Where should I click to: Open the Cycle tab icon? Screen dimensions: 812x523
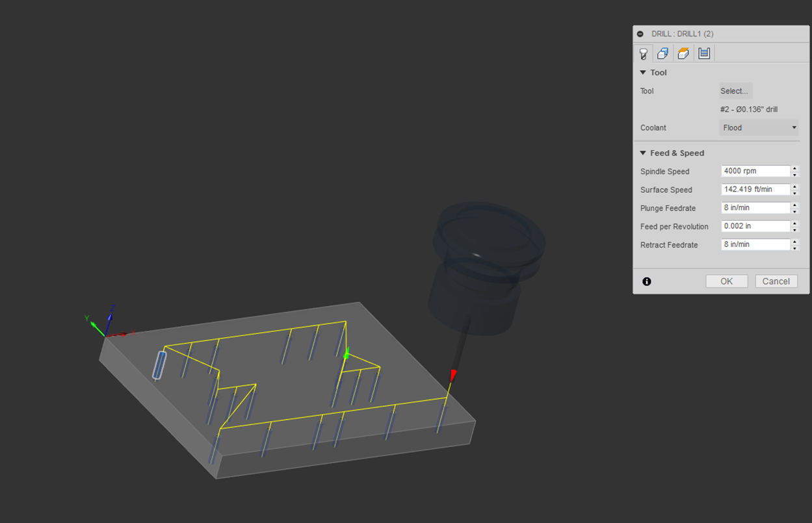click(x=703, y=53)
